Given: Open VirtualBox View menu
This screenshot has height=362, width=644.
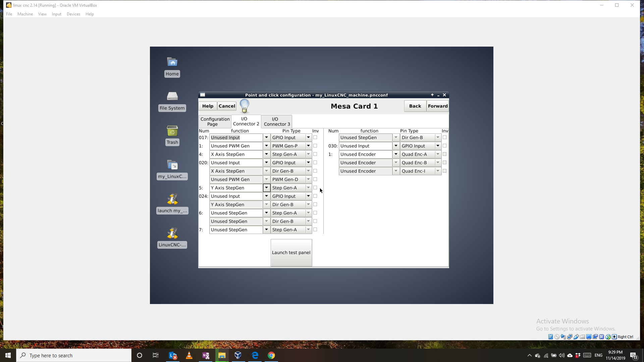Looking at the screenshot, I should point(42,14).
